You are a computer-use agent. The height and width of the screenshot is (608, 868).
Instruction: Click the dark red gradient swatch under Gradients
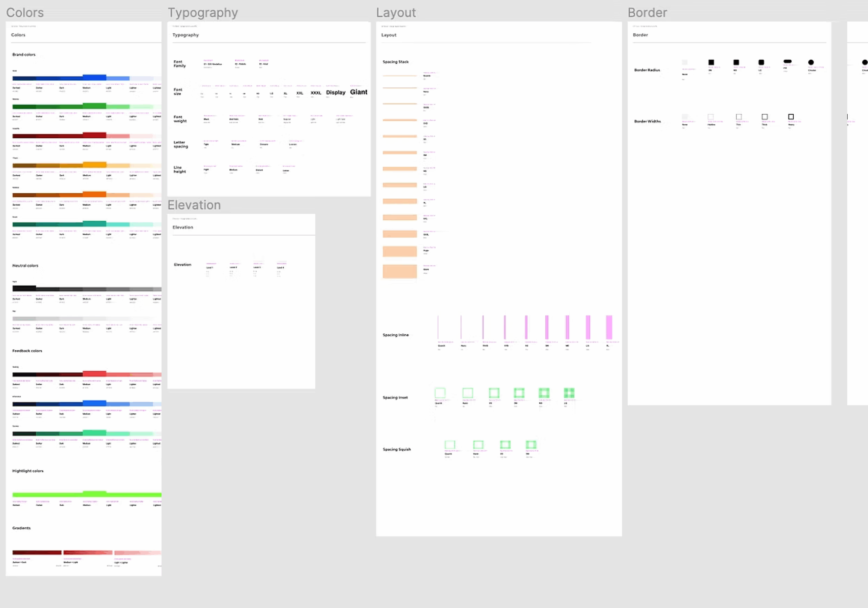click(x=36, y=553)
